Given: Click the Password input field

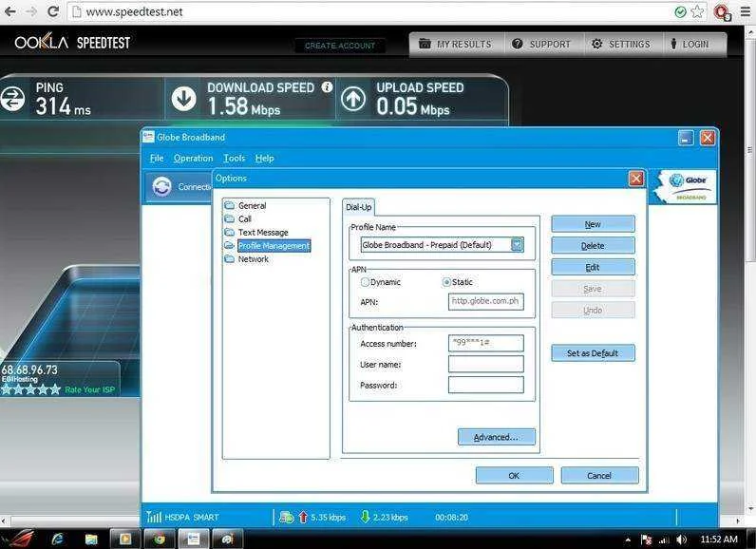Looking at the screenshot, I should tap(486, 385).
